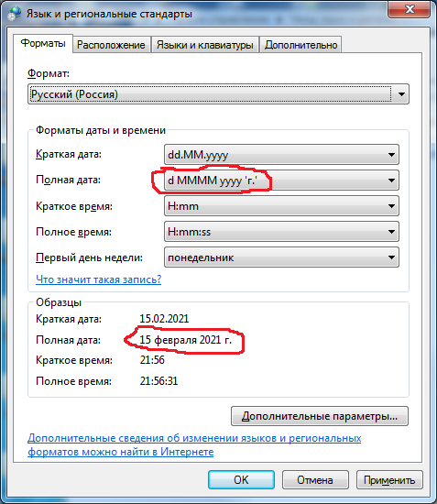Go to the Дополнительно tab

(x=300, y=45)
